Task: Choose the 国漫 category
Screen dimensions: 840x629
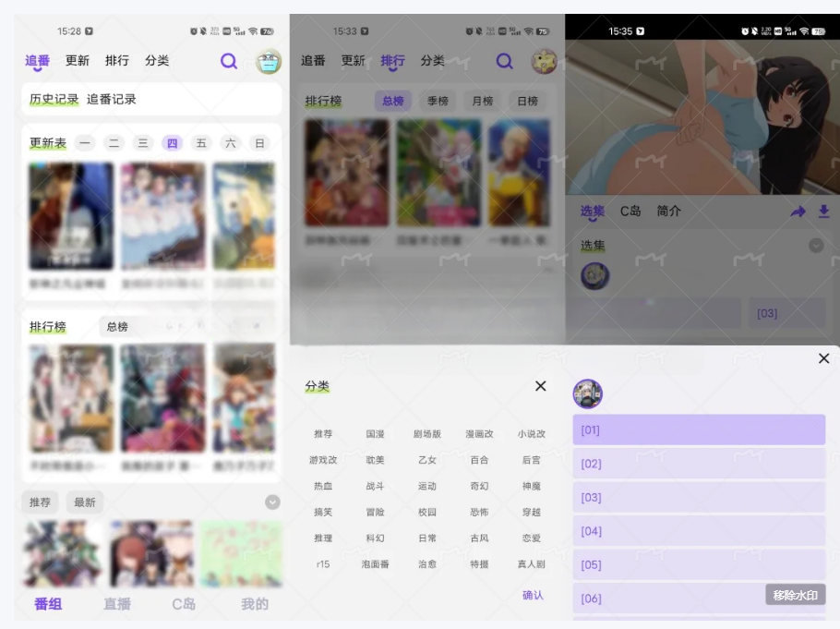Action: tap(375, 434)
